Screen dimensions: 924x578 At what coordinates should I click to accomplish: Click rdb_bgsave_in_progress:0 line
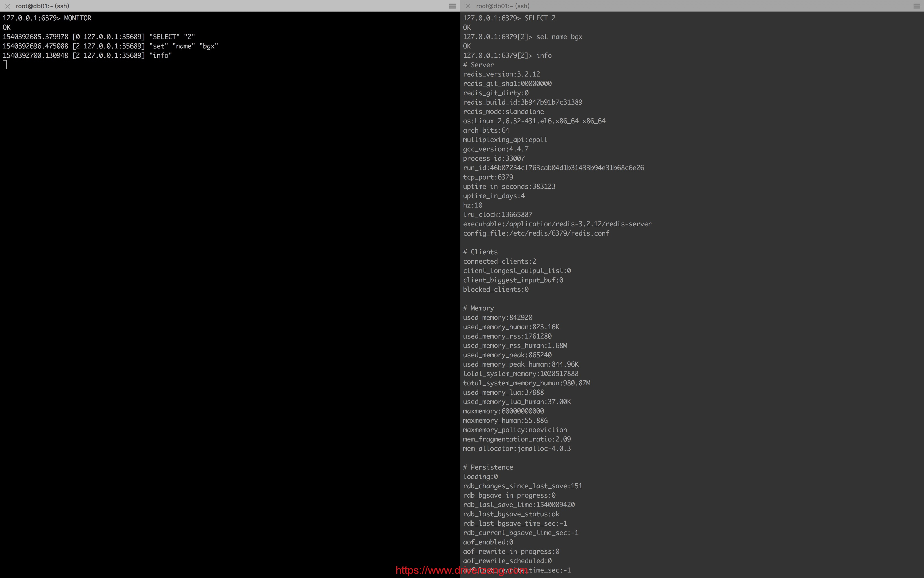point(509,495)
